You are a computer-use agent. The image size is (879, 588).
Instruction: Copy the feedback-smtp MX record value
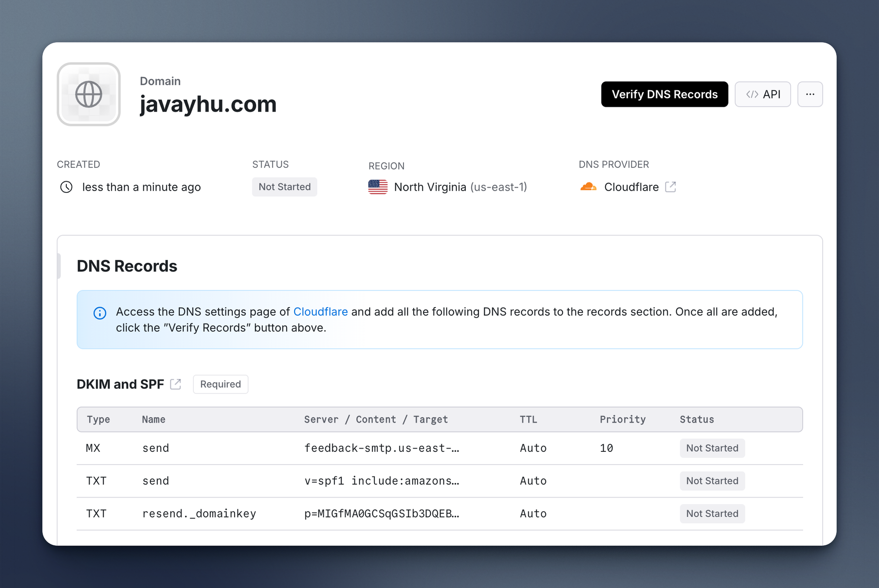381,448
